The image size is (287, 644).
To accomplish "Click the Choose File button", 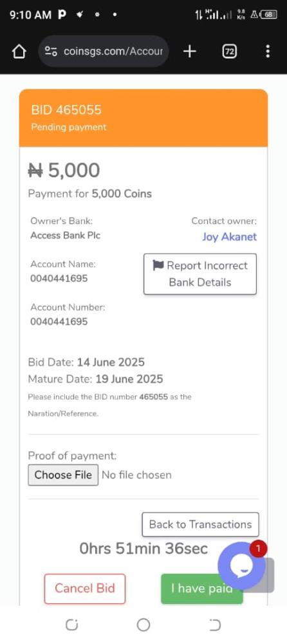I will point(63,475).
